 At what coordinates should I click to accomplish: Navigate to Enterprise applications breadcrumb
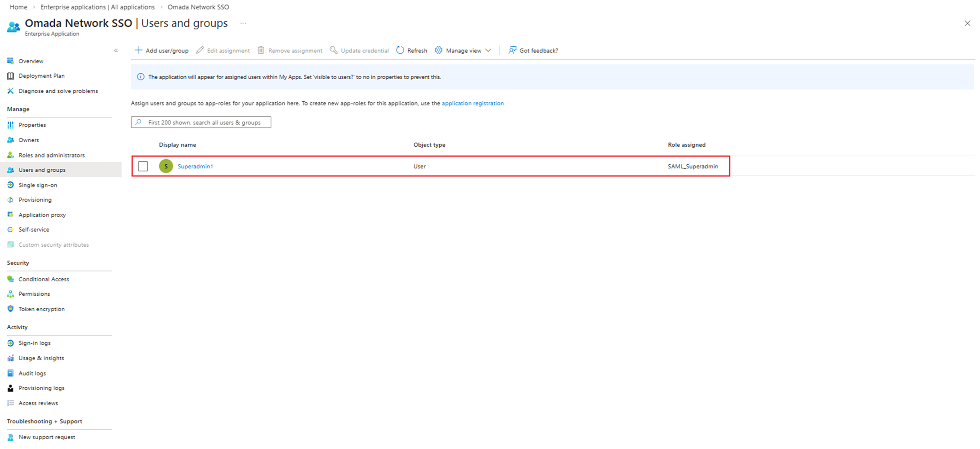pyautogui.click(x=97, y=7)
